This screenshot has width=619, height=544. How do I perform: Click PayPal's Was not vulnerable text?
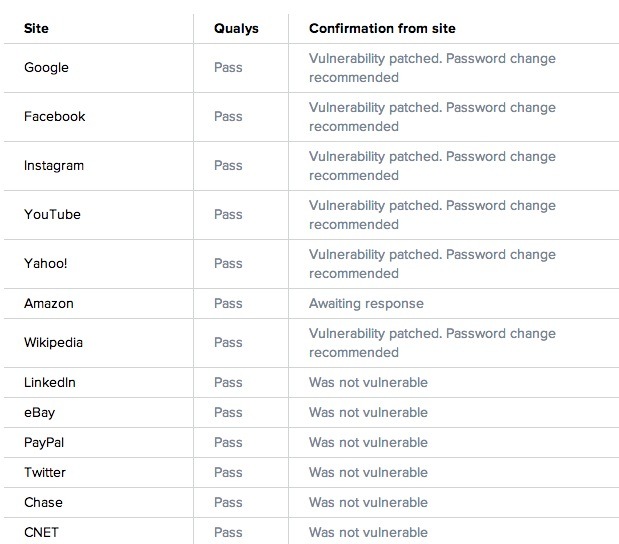click(368, 442)
